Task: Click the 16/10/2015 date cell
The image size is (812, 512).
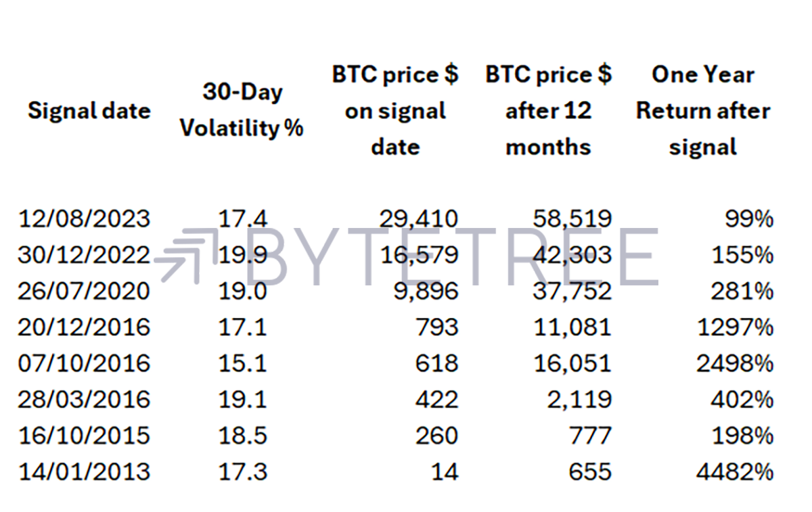Action: point(85,436)
